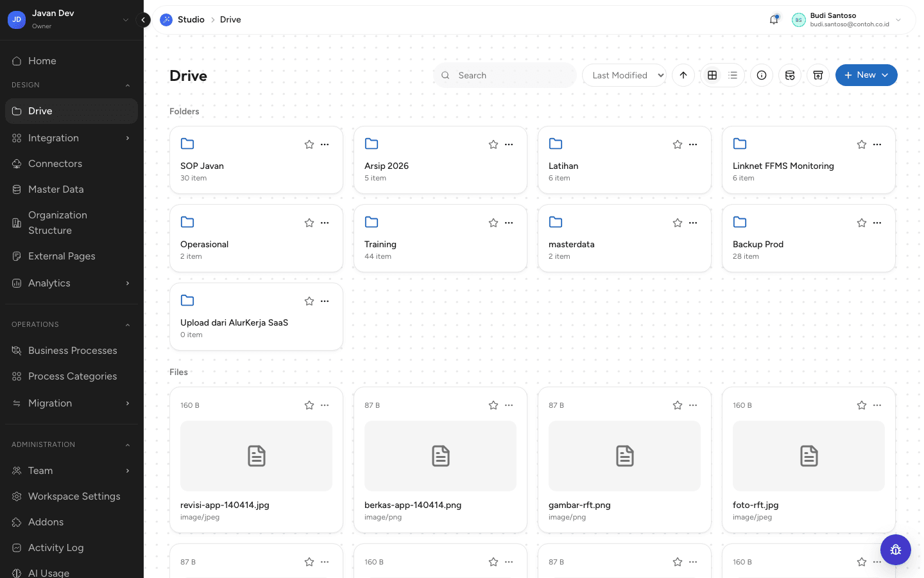Star the revisi-app-140414.jpg file
The height and width of the screenshot is (578, 924).
pyautogui.click(x=309, y=405)
